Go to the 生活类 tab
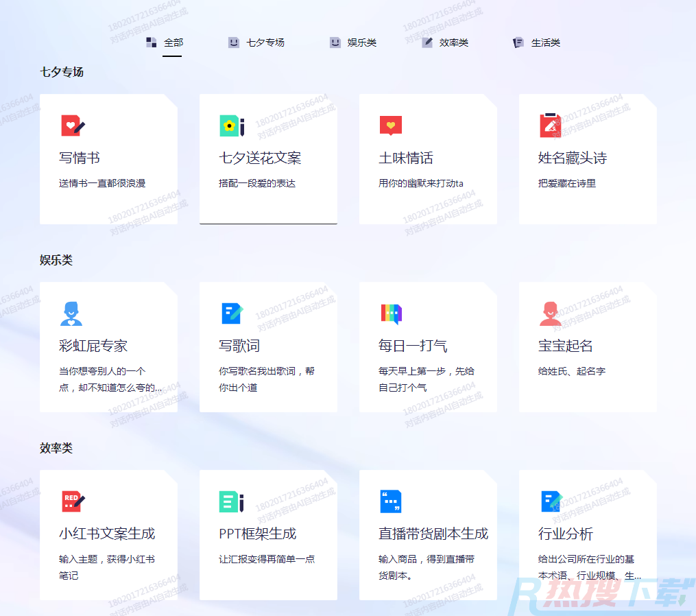696x616 pixels. coord(544,43)
